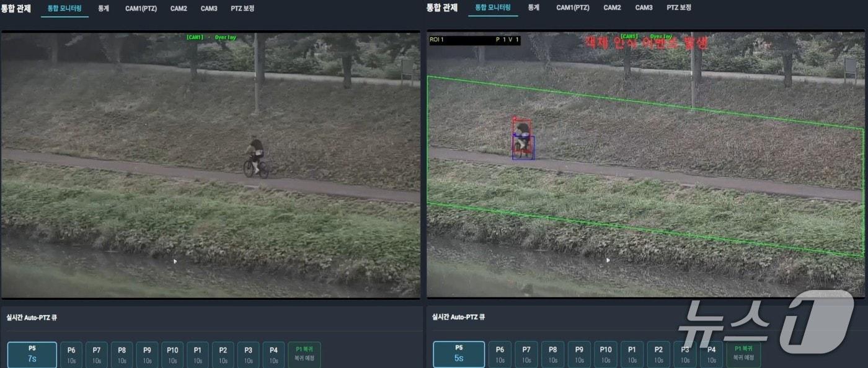The width and height of the screenshot is (868, 368).
Task: Click [CAM1] Overlay label in left feed
Action: 211,37
